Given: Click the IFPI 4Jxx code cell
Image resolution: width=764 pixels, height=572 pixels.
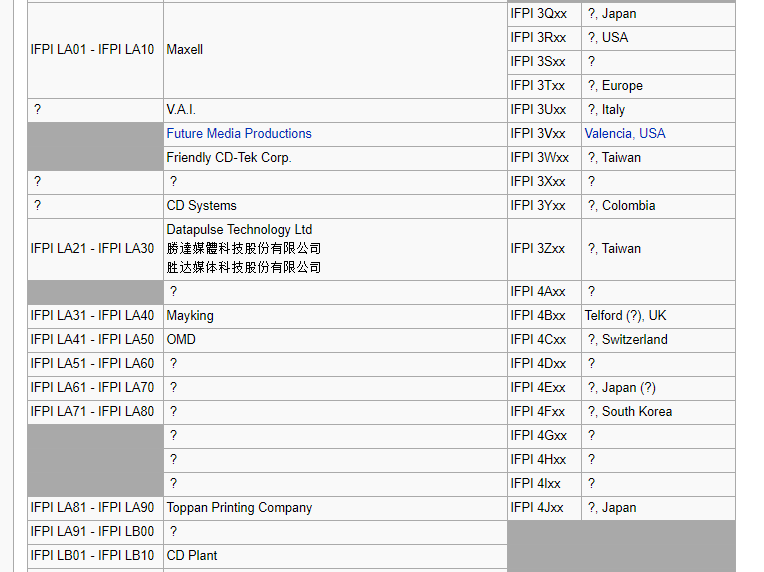Looking at the screenshot, I should [x=538, y=508].
